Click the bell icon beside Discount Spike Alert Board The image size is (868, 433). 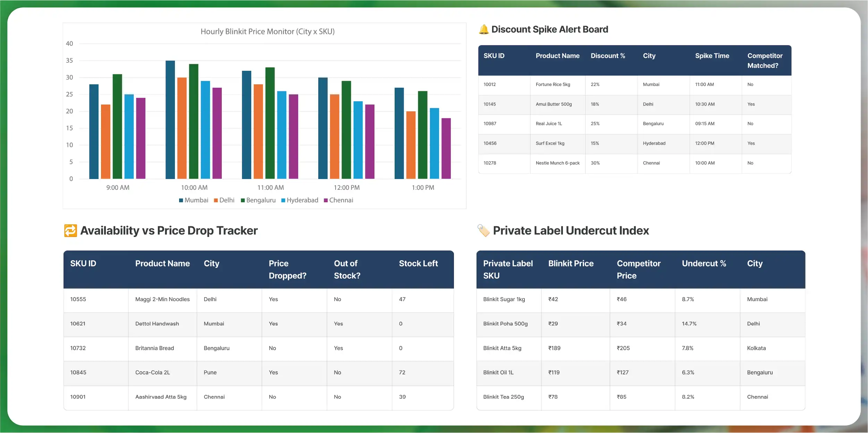483,29
